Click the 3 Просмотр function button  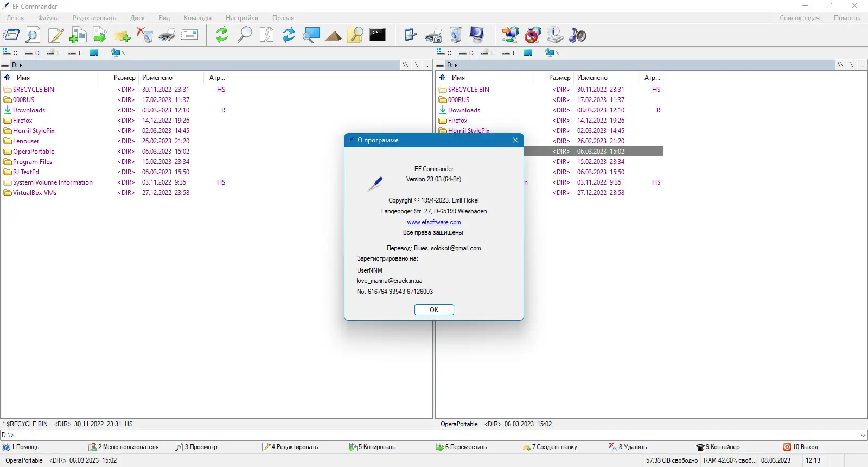point(196,447)
